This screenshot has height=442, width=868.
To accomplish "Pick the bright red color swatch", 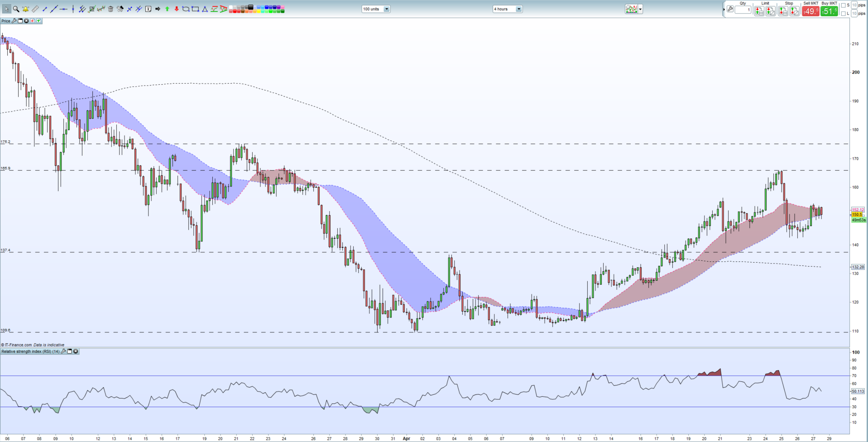I will click(235, 11).
